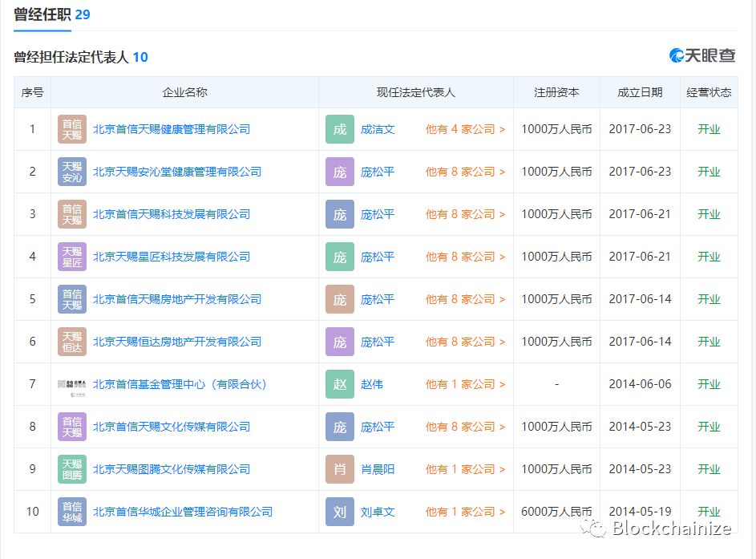Click the 曾经担任法定代表人 10 heading

click(x=80, y=57)
